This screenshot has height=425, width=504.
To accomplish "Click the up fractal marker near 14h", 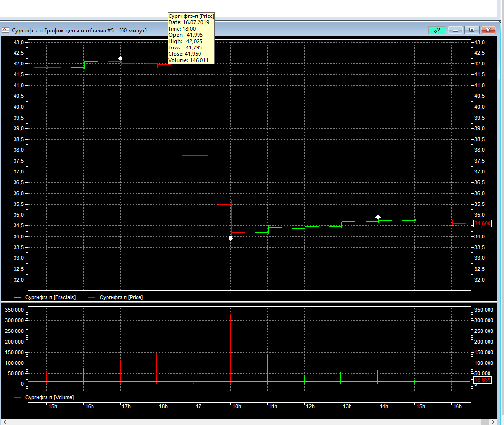I will coord(378,217).
